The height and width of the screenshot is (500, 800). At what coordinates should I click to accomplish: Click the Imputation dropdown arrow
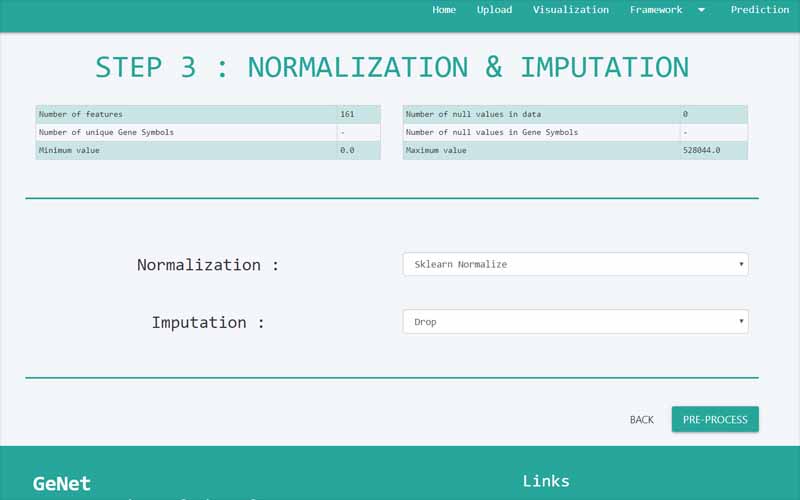pyautogui.click(x=741, y=322)
